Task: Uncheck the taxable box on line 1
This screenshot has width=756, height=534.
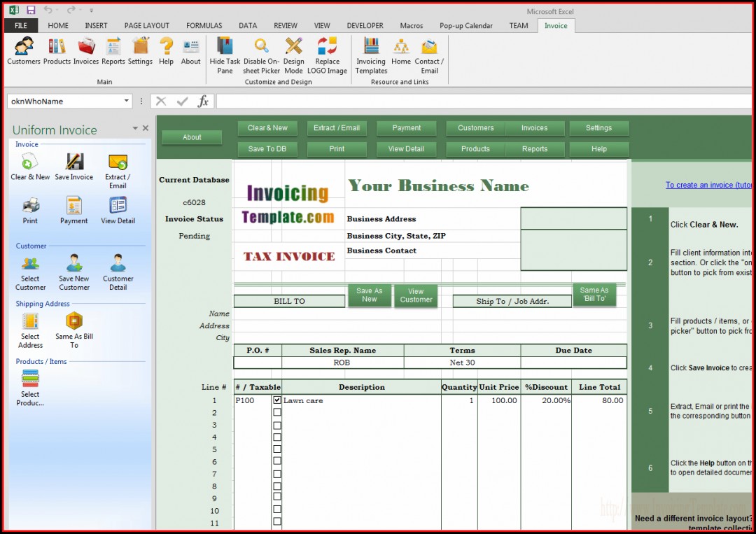Action: pyautogui.click(x=277, y=400)
